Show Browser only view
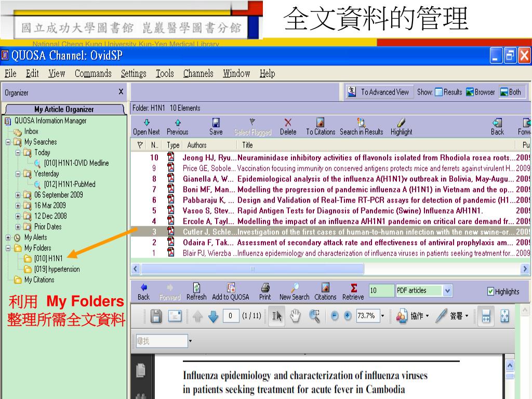This screenshot has width=532, height=399. pos(480,92)
